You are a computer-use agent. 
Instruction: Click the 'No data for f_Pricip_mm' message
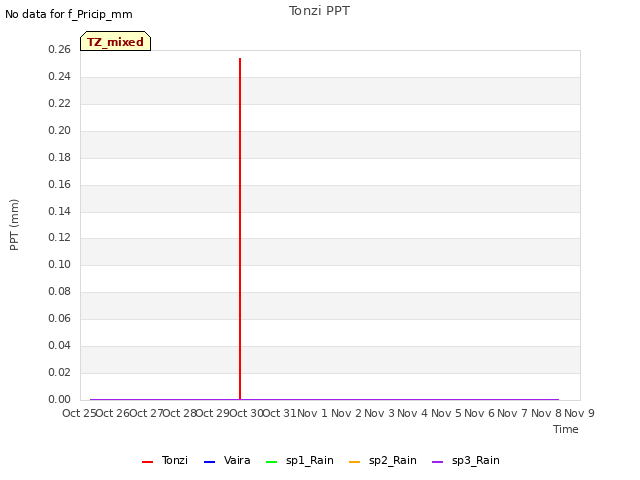point(69,14)
